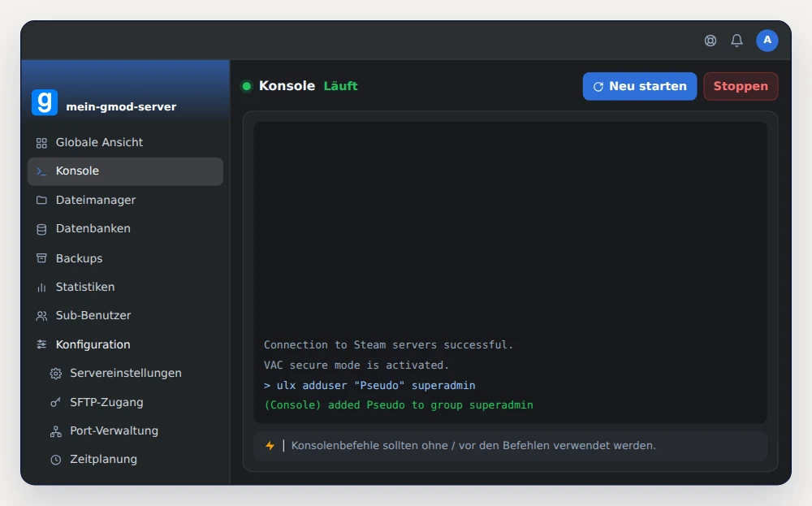The height and width of the screenshot is (506, 812).
Task: Open the Globale Ansicht page
Action: click(125, 142)
